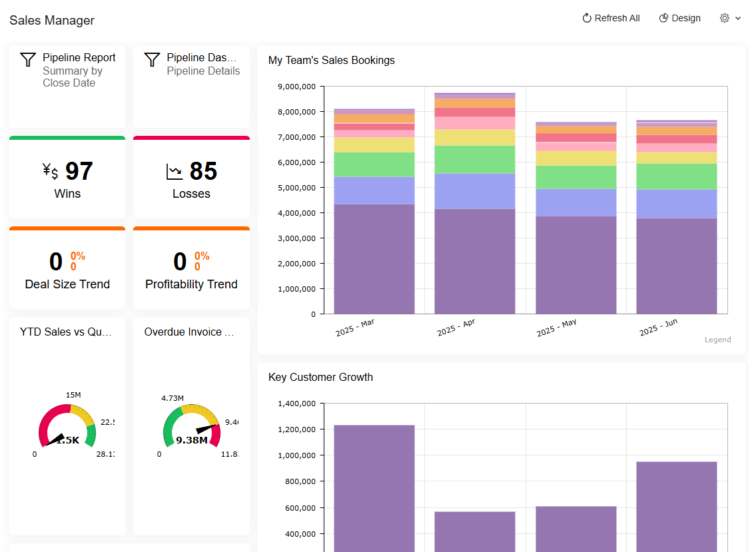This screenshot has height=552, width=756.
Task: Click the 15M gauge label
Action: pyautogui.click(x=73, y=395)
